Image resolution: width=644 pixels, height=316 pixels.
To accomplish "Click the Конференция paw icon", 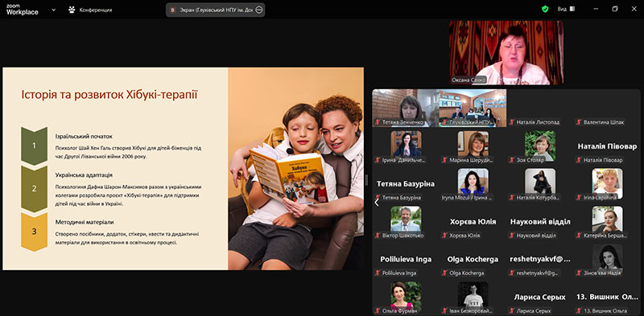I will [72, 10].
